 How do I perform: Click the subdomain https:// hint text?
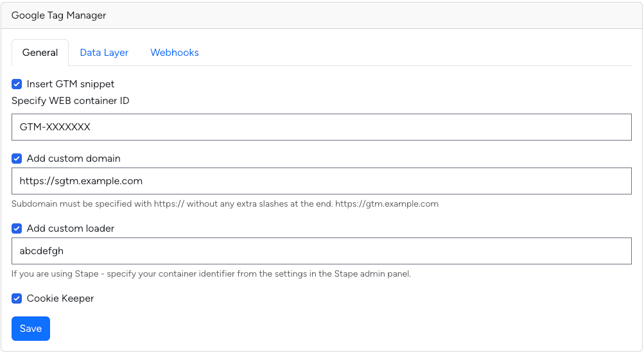point(225,204)
